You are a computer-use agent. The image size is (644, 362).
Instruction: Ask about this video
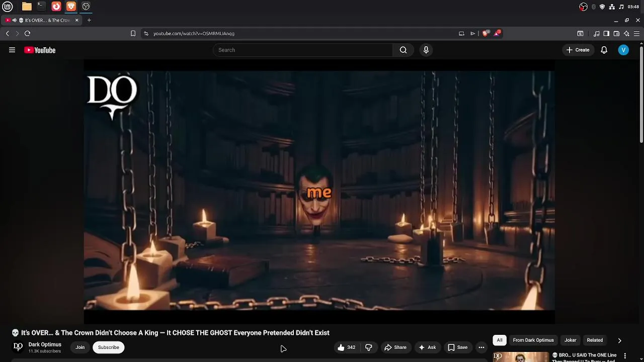(427, 347)
